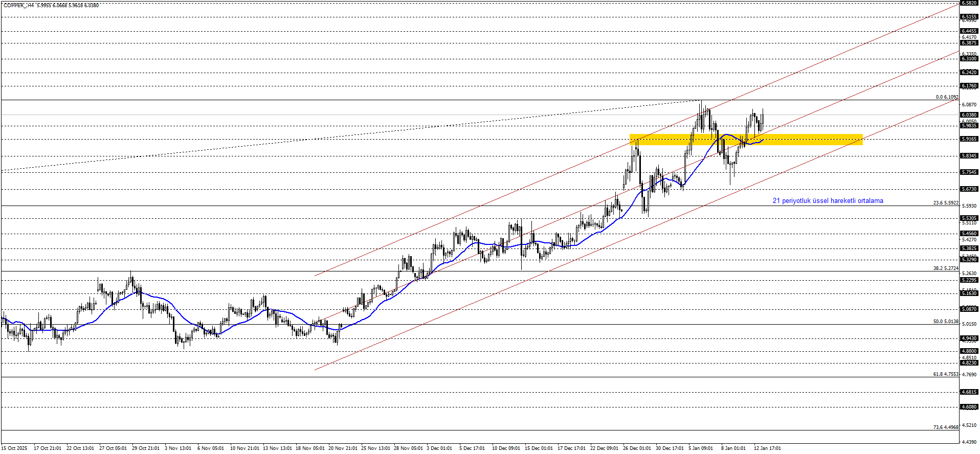Select the 50.0 Fibonacci level label 5.0138

coord(945,322)
